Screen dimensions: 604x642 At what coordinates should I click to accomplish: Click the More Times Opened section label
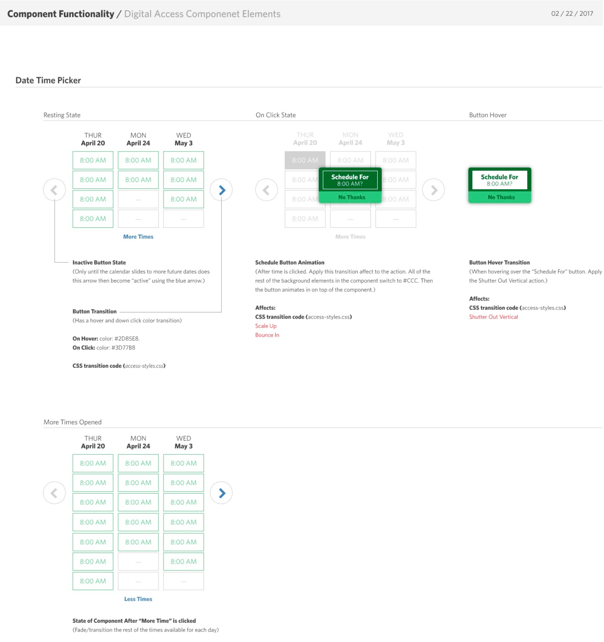(x=72, y=422)
